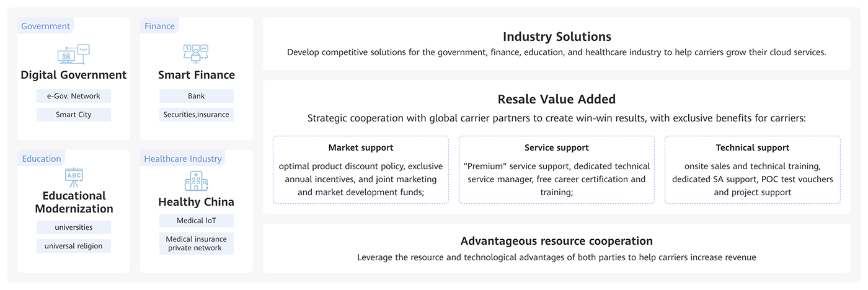868x290 pixels.
Task: Choose the Smart City tag
Action: click(x=74, y=115)
